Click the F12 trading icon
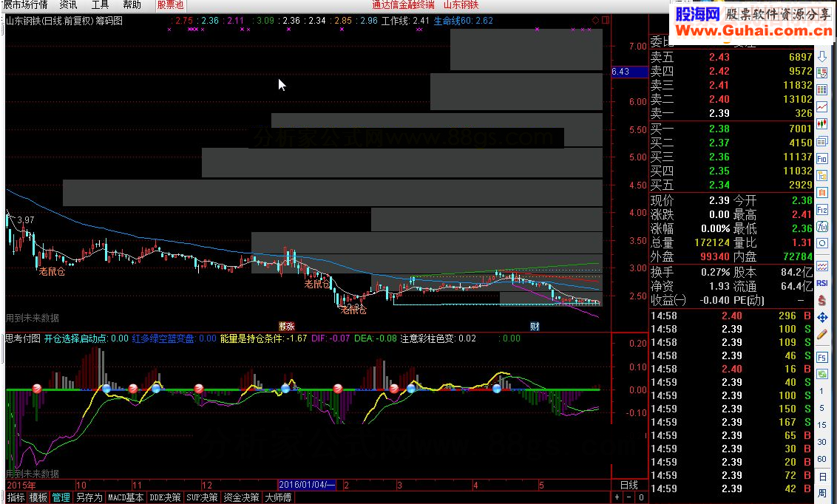Viewport: 837px width, 504px height. point(822,210)
